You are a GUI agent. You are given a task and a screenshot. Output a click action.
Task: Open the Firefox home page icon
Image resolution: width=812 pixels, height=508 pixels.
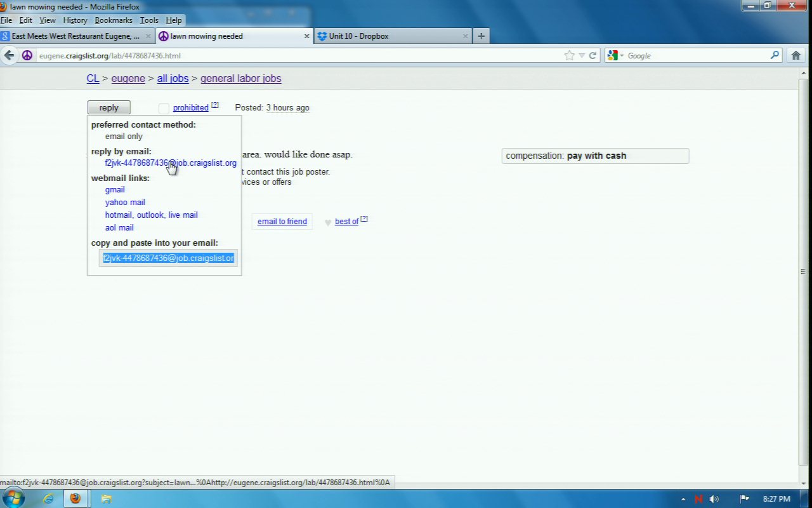[796, 56]
